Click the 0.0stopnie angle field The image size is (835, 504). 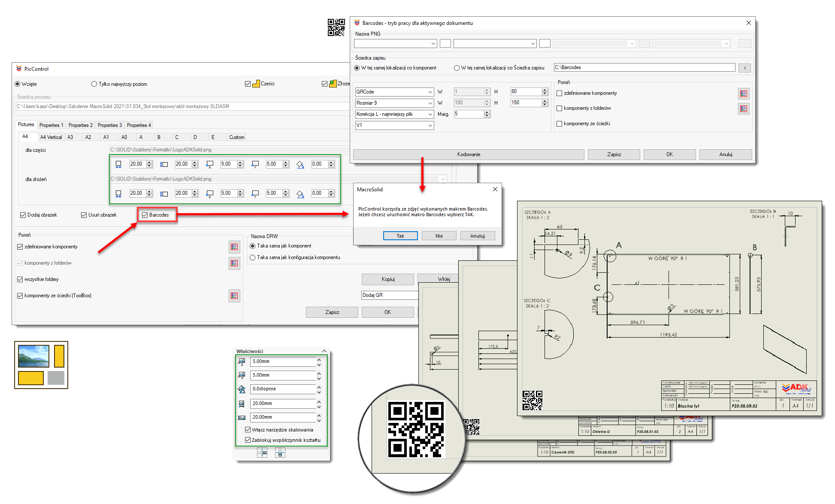coord(283,389)
